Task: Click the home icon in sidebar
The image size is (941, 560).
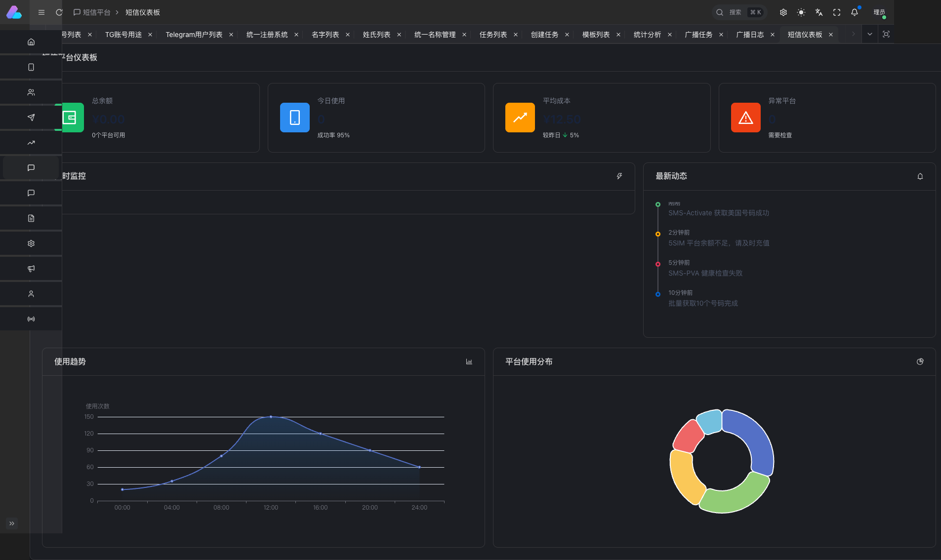Action: tap(31, 42)
